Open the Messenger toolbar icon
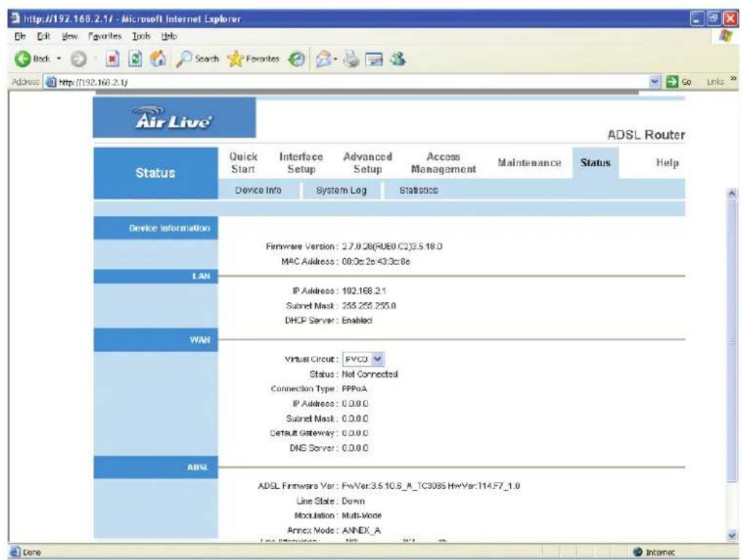This screenshot has height=560, width=742. click(x=398, y=59)
